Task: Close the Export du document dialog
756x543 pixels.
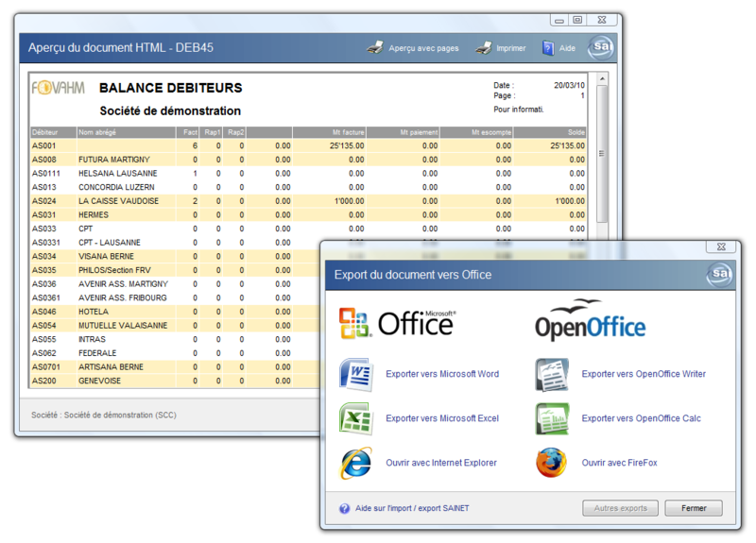Action: pyautogui.click(x=693, y=508)
